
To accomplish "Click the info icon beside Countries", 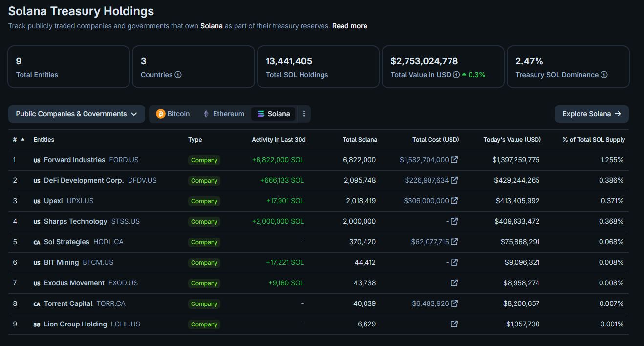I will pos(178,75).
